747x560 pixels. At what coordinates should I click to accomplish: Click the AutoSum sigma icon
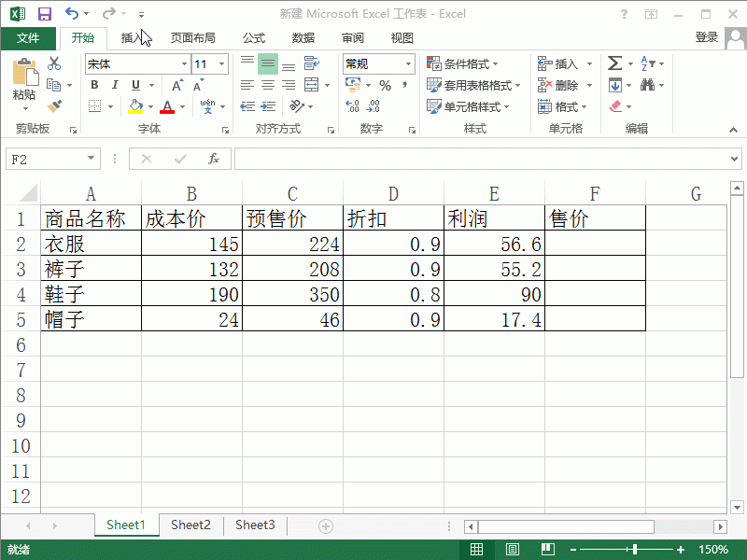click(x=615, y=63)
